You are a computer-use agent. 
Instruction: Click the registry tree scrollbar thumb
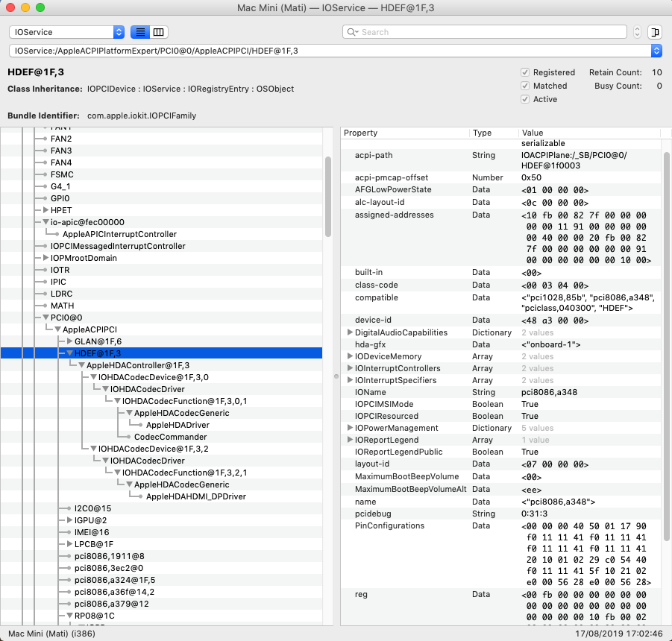(328, 197)
